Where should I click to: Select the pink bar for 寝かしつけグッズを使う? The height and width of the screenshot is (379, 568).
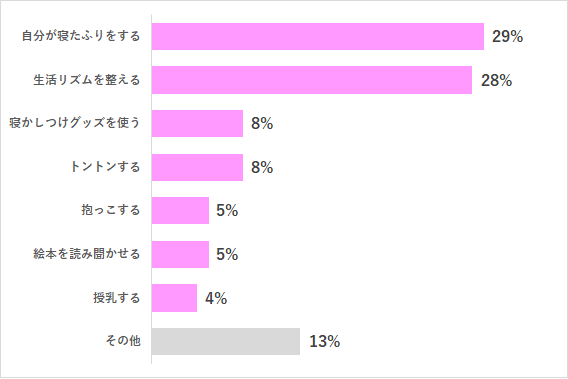pyautogui.click(x=197, y=124)
